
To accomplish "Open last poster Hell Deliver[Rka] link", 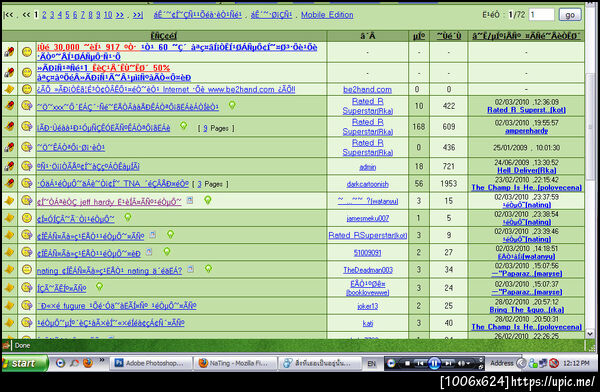I will pos(526,170).
